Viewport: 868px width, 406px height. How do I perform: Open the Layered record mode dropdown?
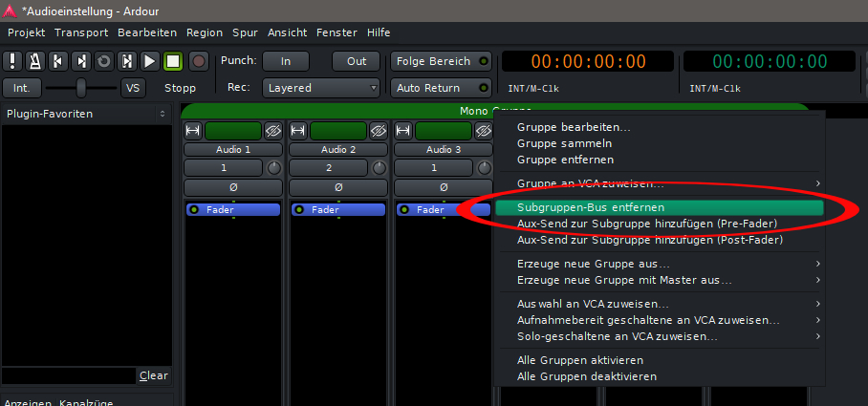tap(321, 87)
